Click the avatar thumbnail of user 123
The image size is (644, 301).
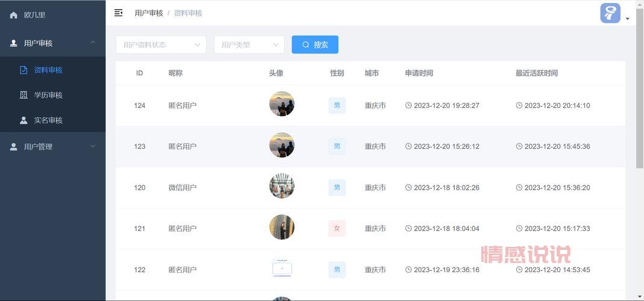coord(282,145)
